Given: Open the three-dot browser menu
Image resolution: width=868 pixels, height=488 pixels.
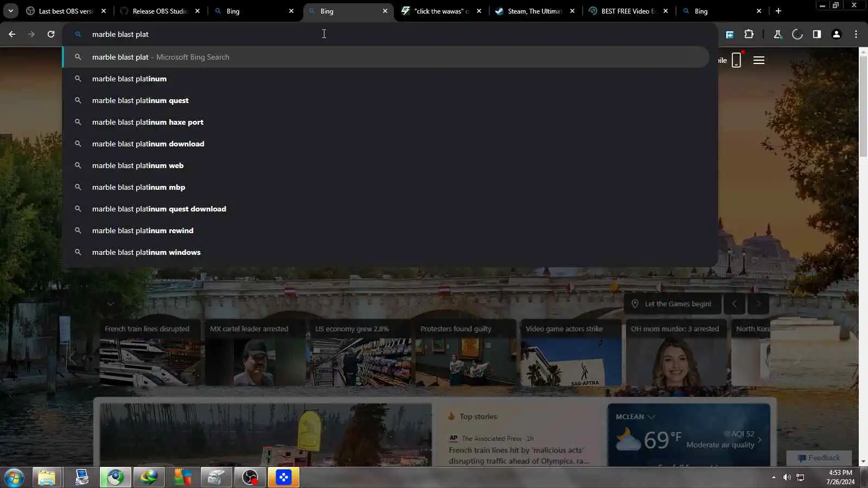Looking at the screenshot, I should (x=856, y=34).
